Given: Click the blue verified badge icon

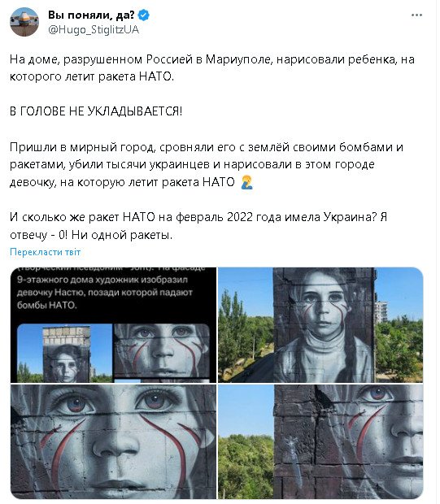Looking at the screenshot, I should click(x=143, y=15).
